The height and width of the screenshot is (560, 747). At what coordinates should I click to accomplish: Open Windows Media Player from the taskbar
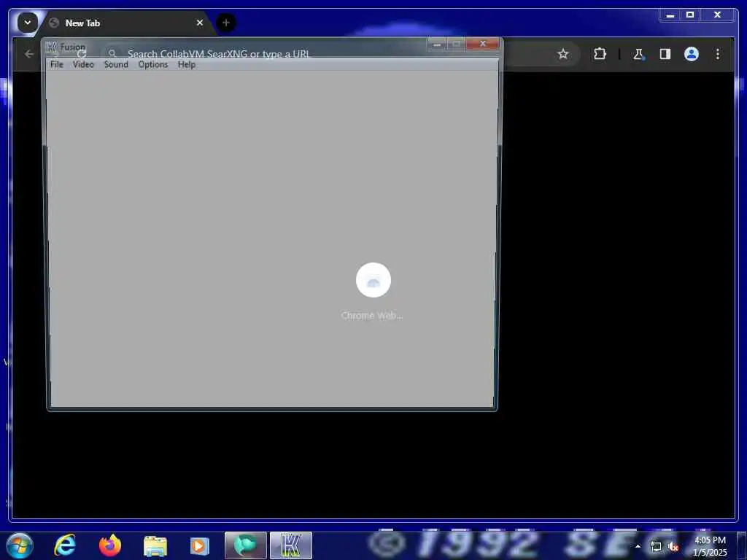[200, 545]
